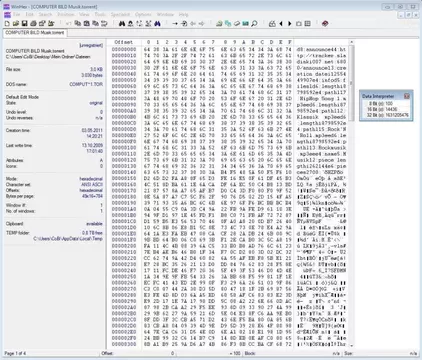Click the 32 Bit value in Data Interpreter
422x360 pixels.
click(x=396, y=115)
